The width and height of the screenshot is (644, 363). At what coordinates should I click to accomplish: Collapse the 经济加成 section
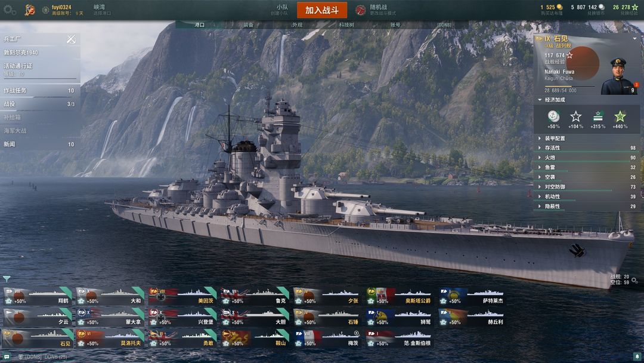540,100
